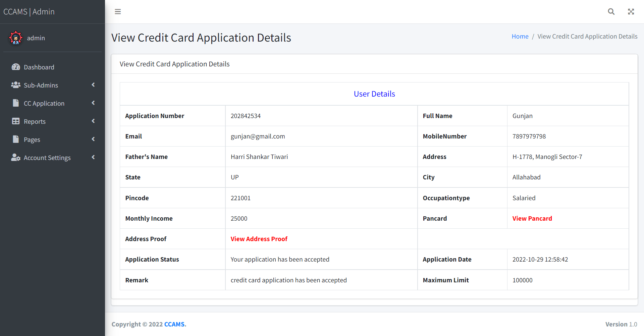Click the Account Settings gear icon

click(x=15, y=157)
